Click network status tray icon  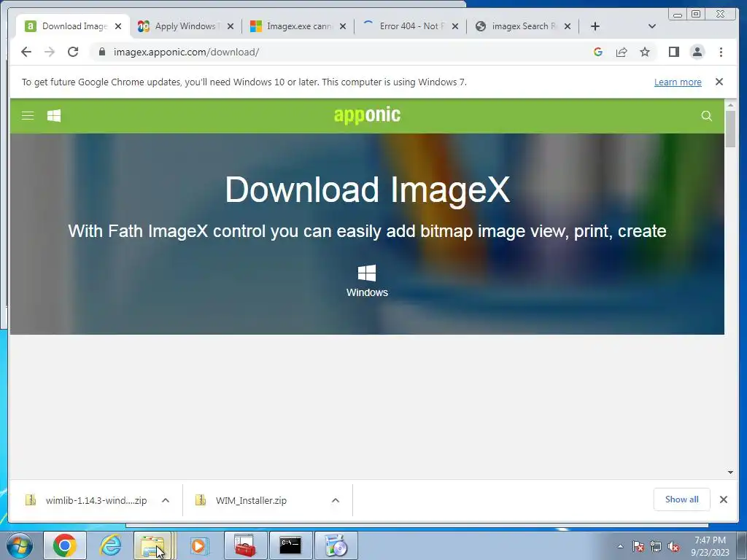656,546
